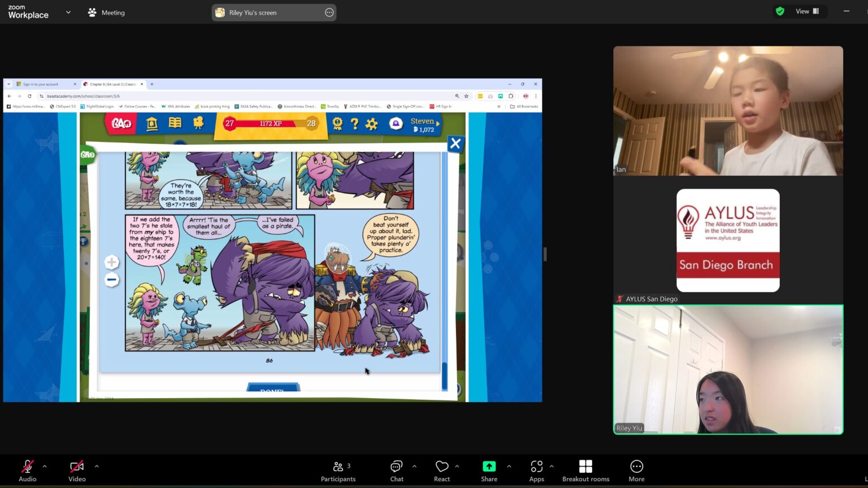868x488 pixels.
Task: Open the Chat panel
Action: tap(397, 470)
